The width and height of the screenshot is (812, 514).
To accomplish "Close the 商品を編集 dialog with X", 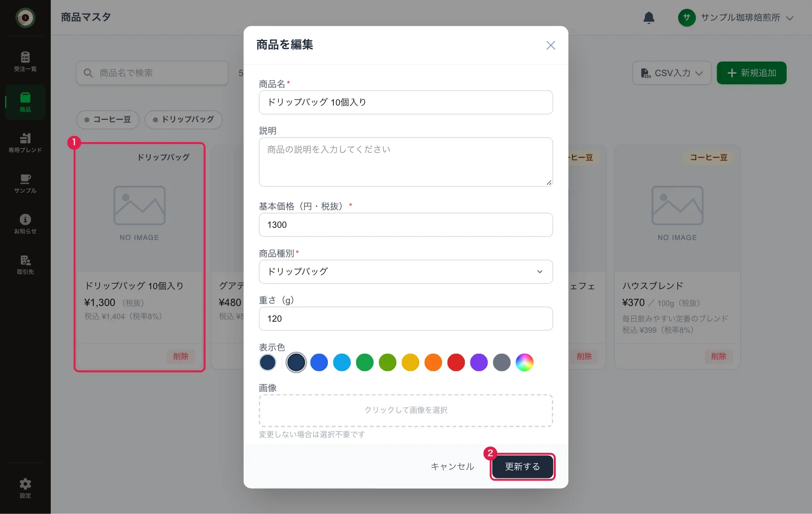I will point(551,45).
